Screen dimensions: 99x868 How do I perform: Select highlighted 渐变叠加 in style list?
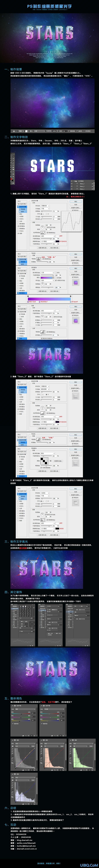click(x=22, y=293)
